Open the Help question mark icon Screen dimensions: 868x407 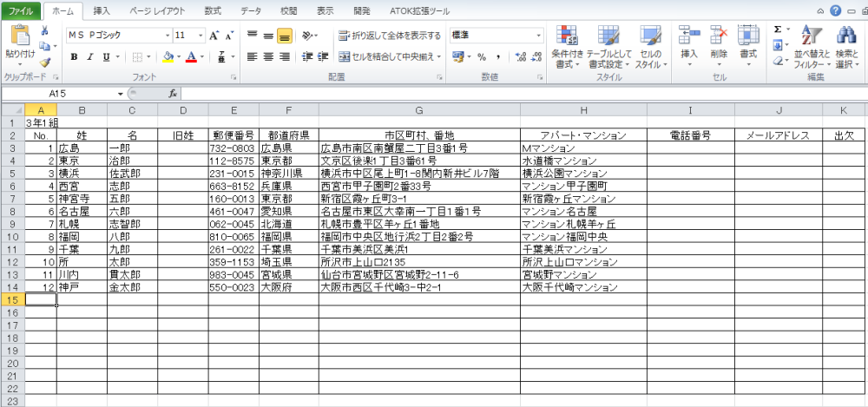tap(836, 10)
